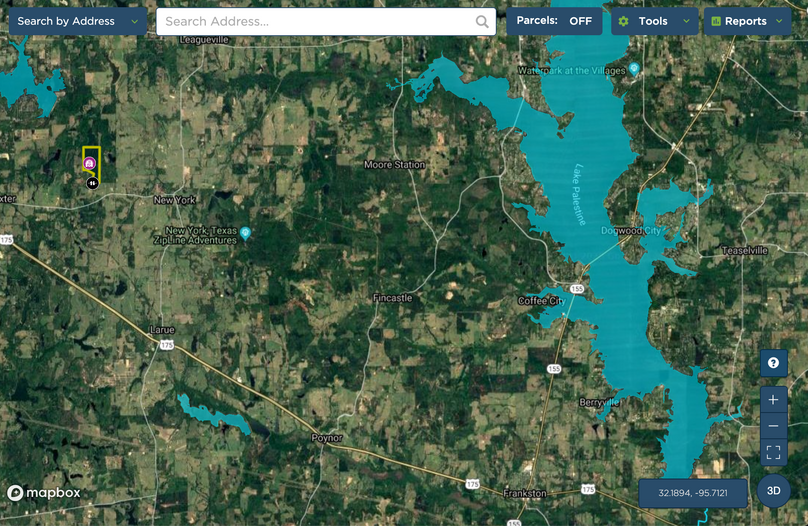Click the Tools gear icon
Screen dimensions: 808x526
click(x=624, y=21)
